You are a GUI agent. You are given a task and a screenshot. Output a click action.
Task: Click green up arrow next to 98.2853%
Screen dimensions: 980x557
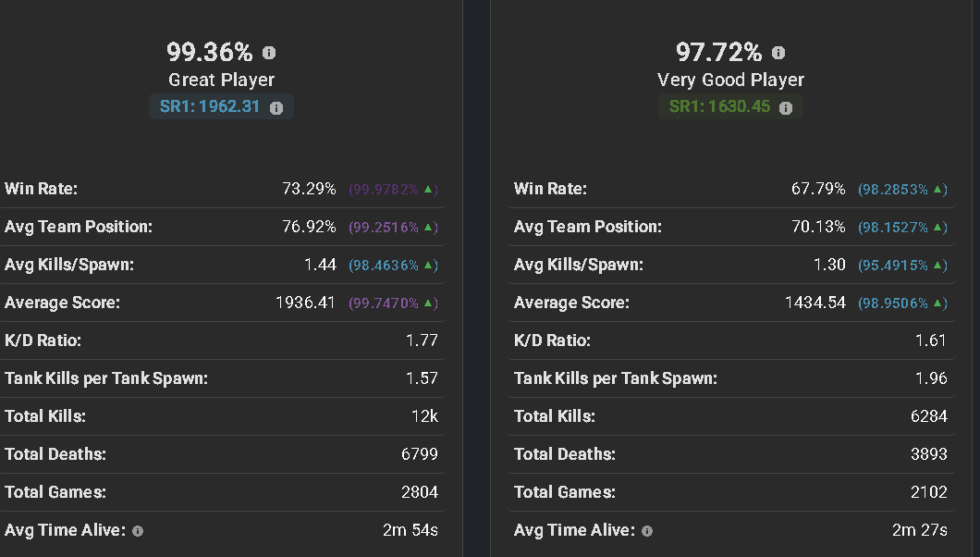point(937,190)
